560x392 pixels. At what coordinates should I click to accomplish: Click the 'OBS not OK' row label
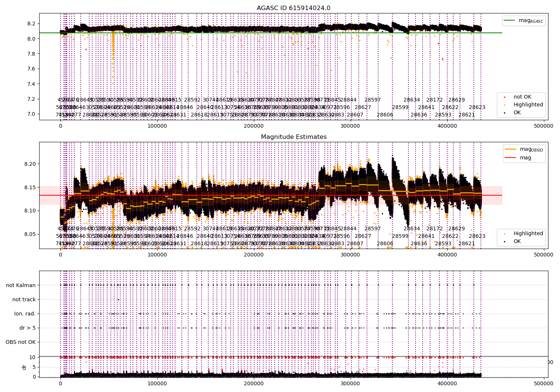[x=21, y=342]
